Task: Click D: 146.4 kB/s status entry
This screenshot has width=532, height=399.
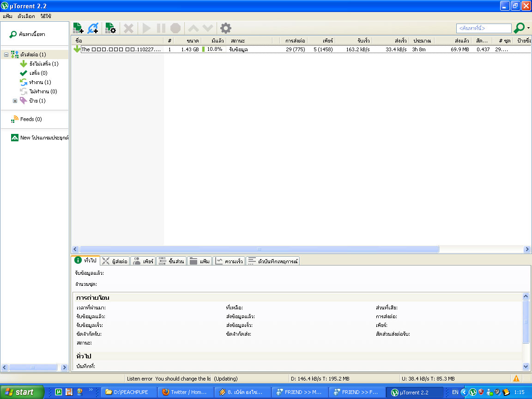Action: (x=320, y=379)
